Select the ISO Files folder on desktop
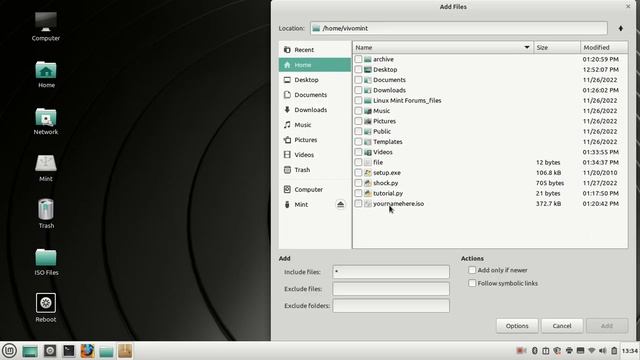The height and width of the screenshot is (360, 640). pyautogui.click(x=46, y=262)
